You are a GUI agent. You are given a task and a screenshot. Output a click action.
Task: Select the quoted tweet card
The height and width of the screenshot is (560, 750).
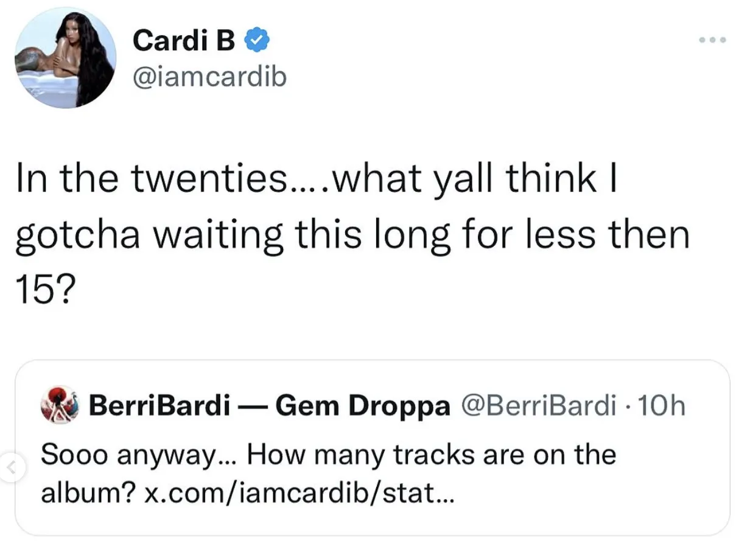pyautogui.click(x=375, y=447)
